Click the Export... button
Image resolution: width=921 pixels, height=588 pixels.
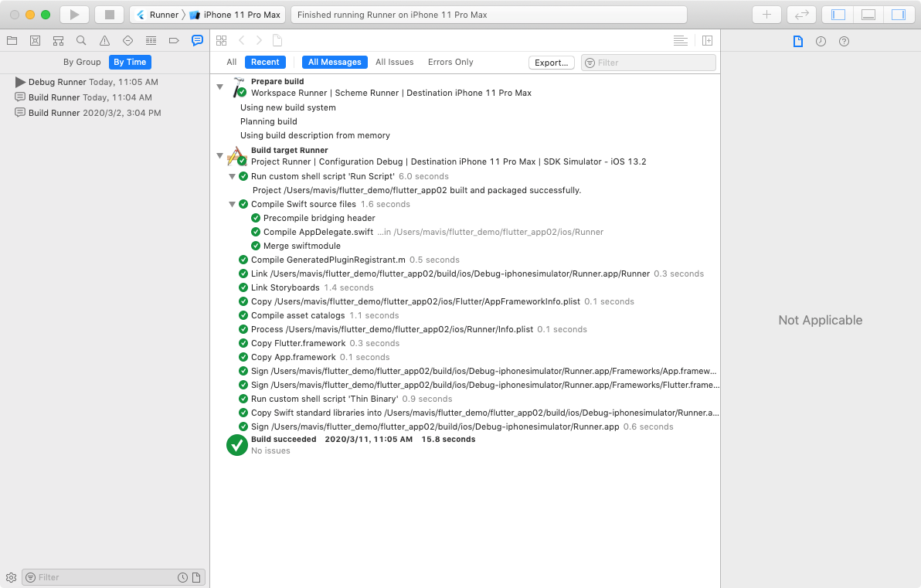click(551, 63)
